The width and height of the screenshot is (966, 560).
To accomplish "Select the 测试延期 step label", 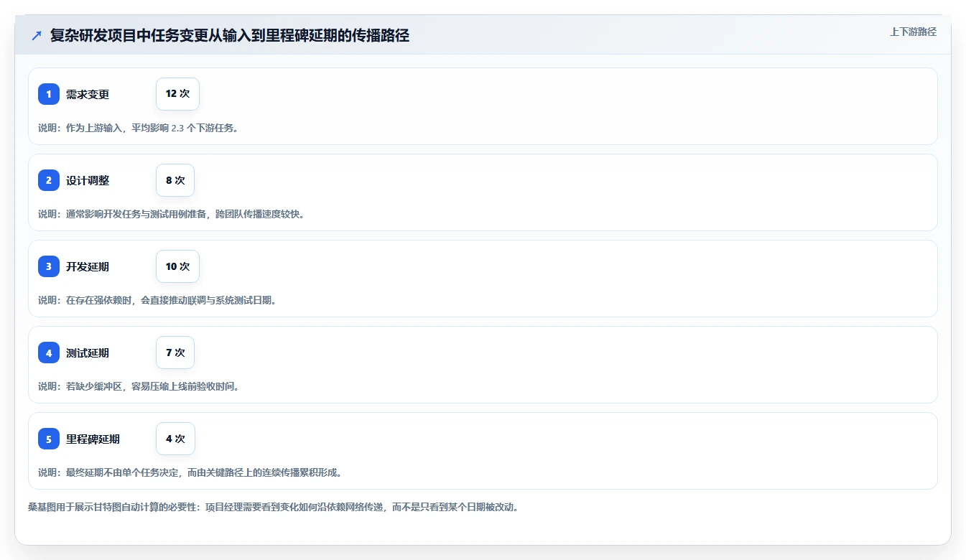I will tap(88, 353).
